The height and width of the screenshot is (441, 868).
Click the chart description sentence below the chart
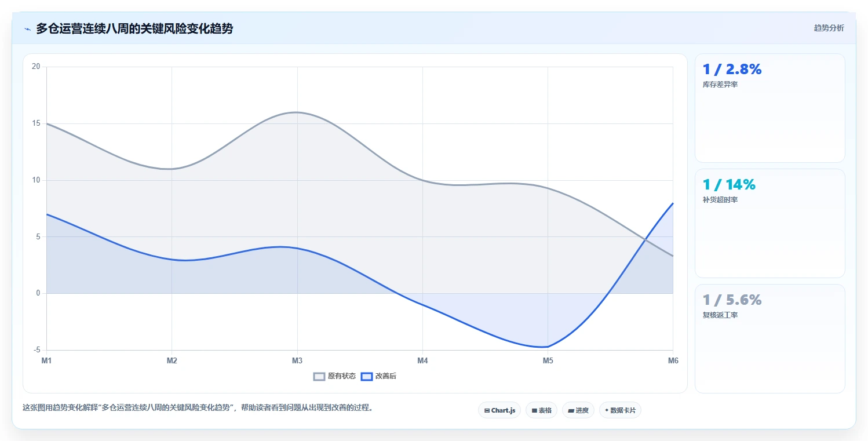[x=198, y=407]
